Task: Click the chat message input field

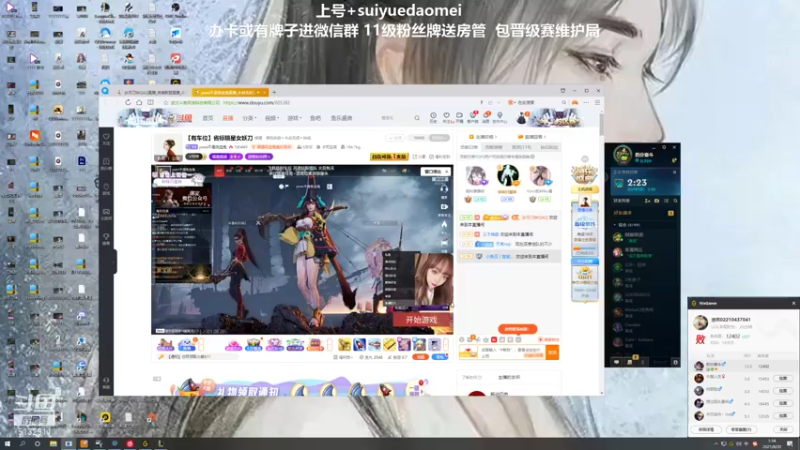Action: (512, 352)
